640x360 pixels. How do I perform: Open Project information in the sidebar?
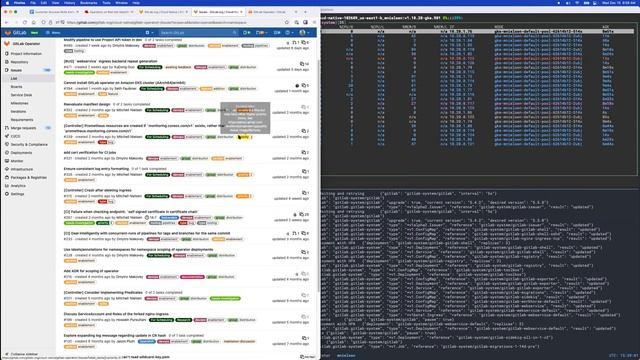pos(26,53)
